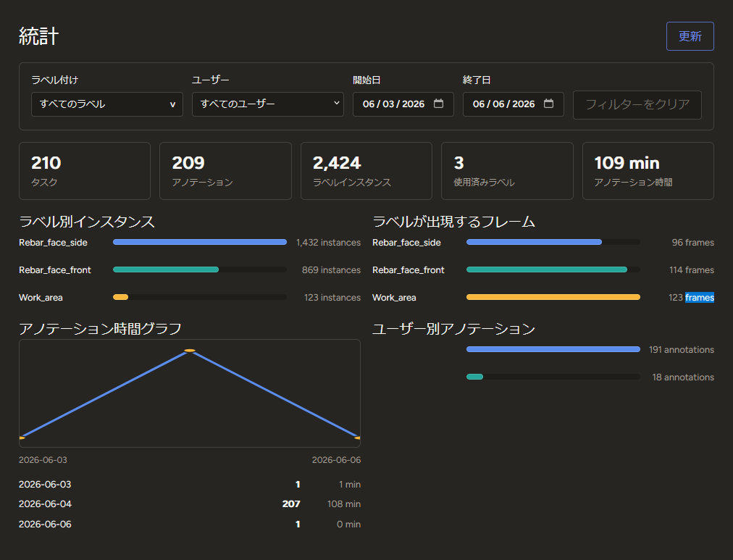Select the 209 アノテーション stat card
The image size is (733, 560).
pyautogui.click(x=225, y=171)
